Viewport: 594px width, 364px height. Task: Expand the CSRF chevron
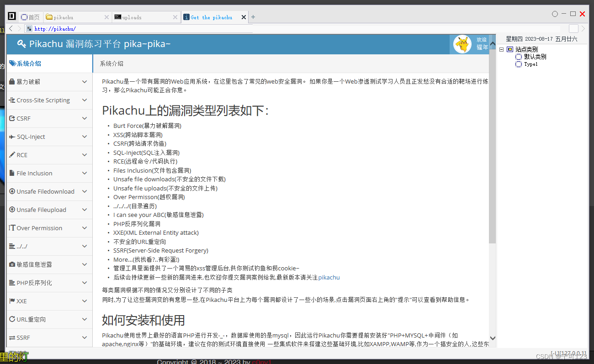[85, 118]
